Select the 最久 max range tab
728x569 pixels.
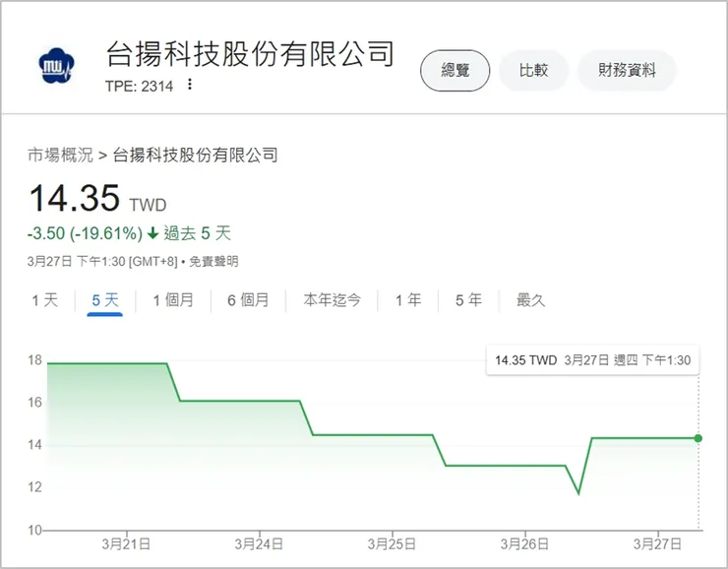tap(530, 300)
